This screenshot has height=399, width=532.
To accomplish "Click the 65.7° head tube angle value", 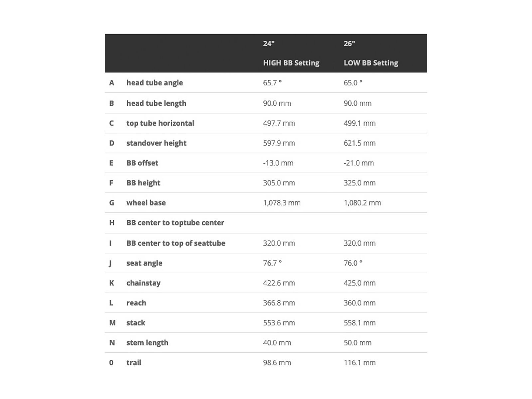I will 272,83.
